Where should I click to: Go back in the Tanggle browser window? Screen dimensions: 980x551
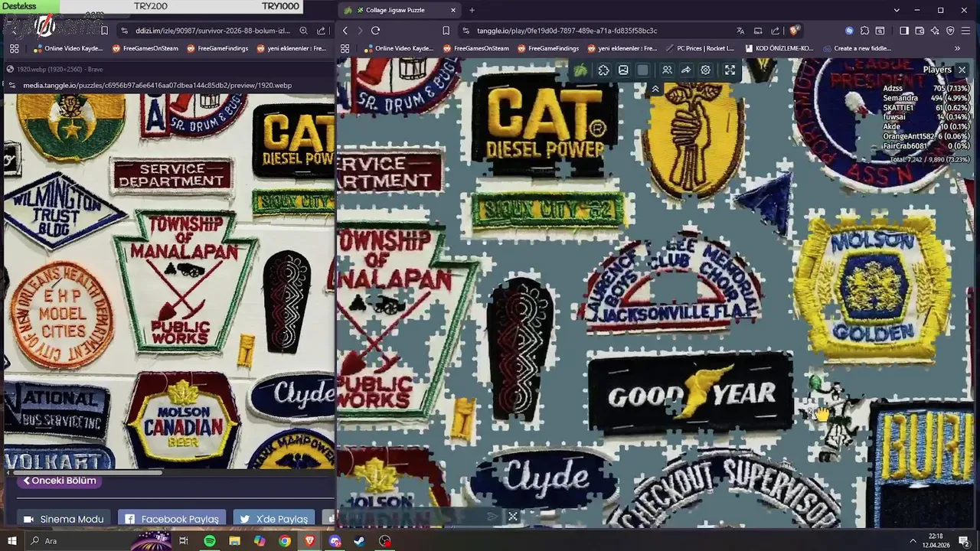345,31
